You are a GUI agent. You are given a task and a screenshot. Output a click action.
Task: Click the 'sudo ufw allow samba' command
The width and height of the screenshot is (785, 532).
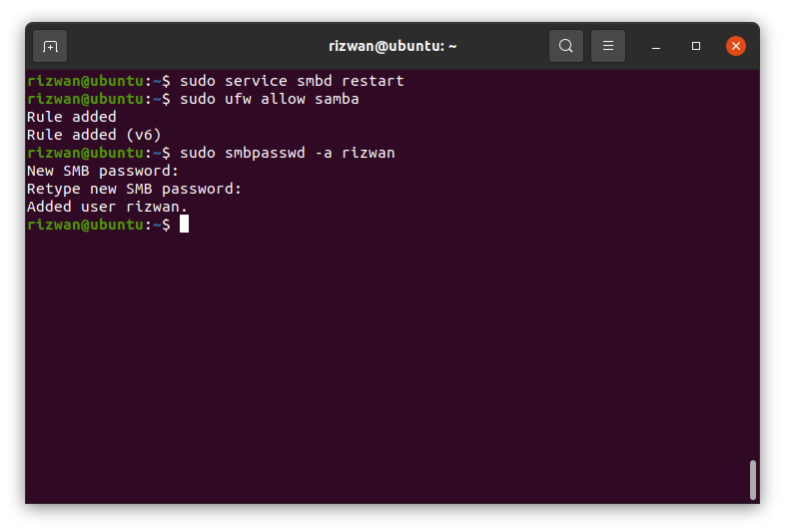pos(270,99)
